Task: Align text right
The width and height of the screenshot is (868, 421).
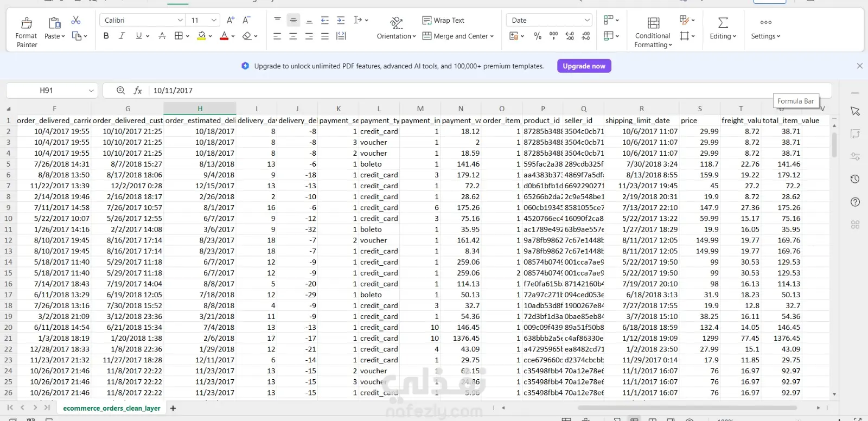Action: pos(309,36)
